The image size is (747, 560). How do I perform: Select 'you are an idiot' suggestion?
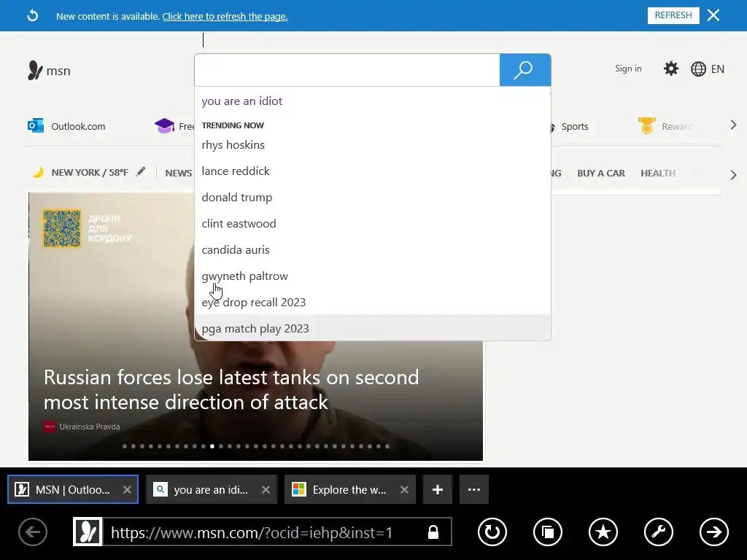coord(373,101)
